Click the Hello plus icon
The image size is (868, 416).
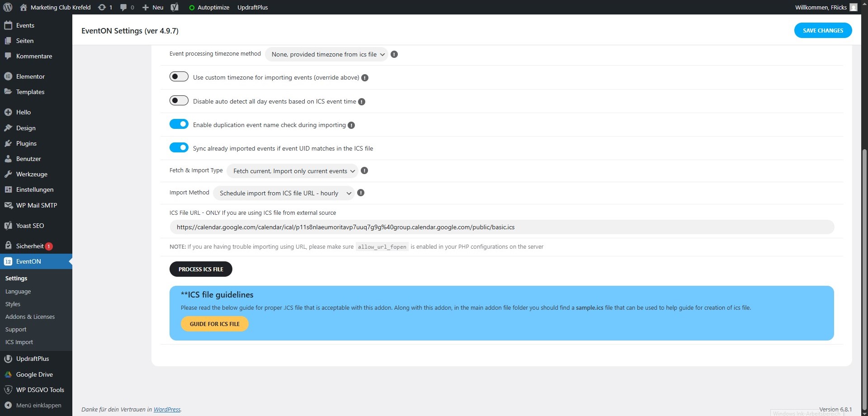coord(8,112)
